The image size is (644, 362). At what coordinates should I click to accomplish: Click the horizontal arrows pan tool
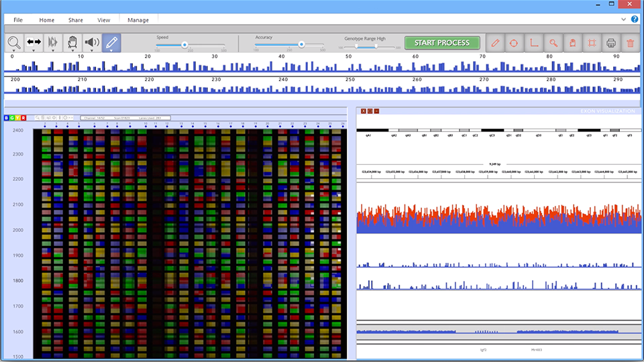click(34, 42)
